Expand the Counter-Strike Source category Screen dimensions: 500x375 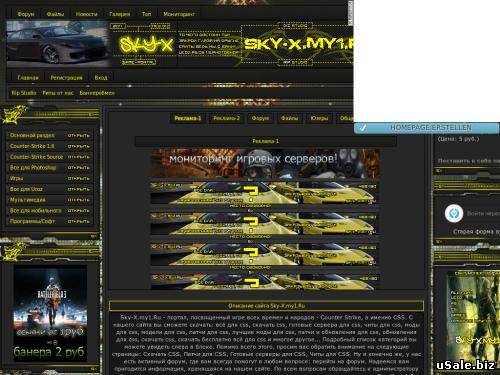[x=79, y=157]
